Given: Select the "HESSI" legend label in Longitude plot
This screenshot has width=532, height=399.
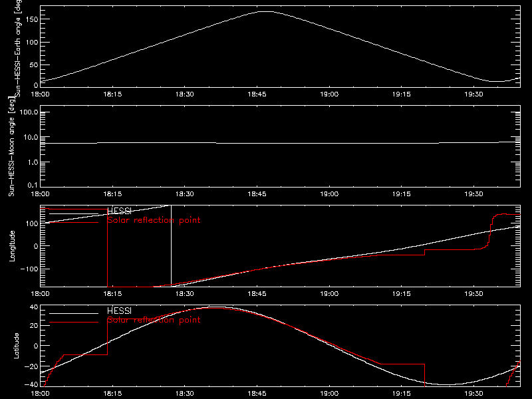Looking at the screenshot, I should [119, 211].
